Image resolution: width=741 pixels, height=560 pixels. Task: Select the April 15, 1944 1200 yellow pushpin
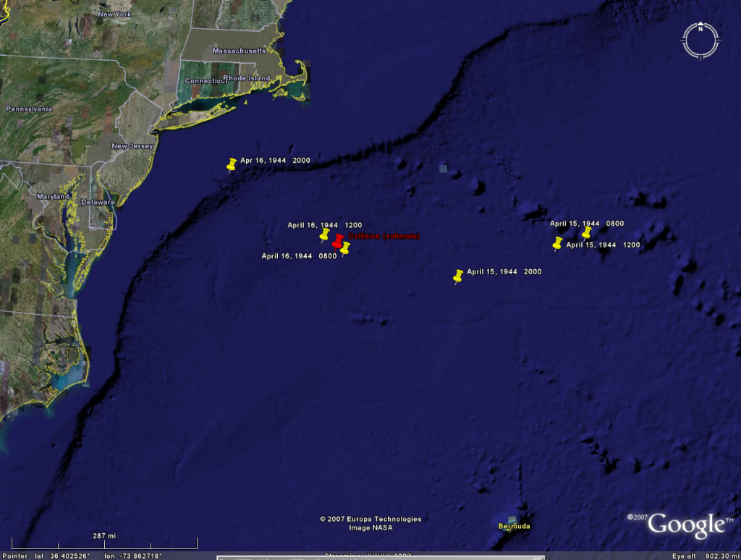pyautogui.click(x=557, y=243)
